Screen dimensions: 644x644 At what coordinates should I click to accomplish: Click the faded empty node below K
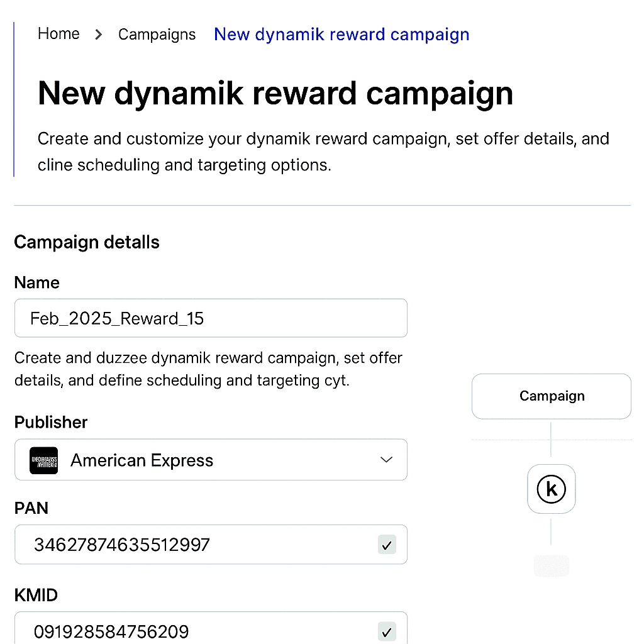552,566
